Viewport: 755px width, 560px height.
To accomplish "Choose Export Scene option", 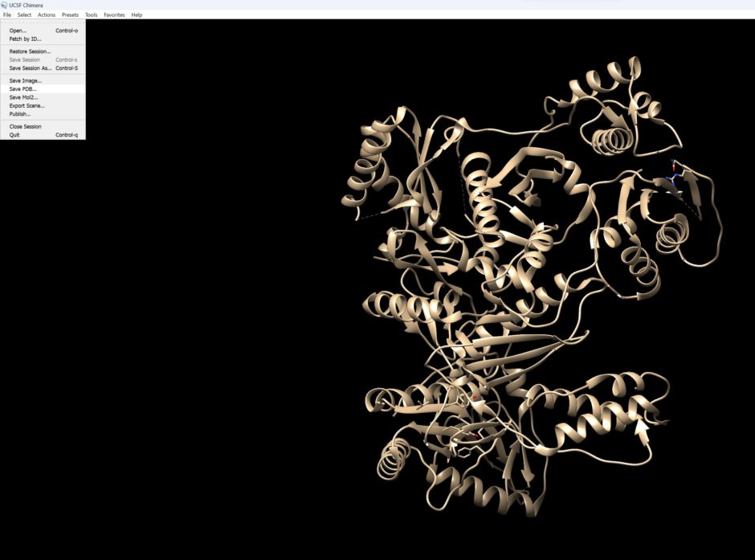I will click(x=27, y=105).
